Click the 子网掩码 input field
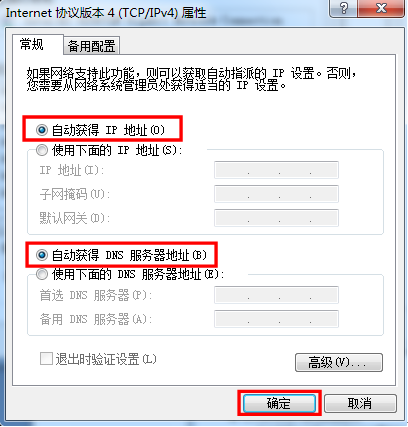This screenshot has height=427, width=408. [x=276, y=194]
